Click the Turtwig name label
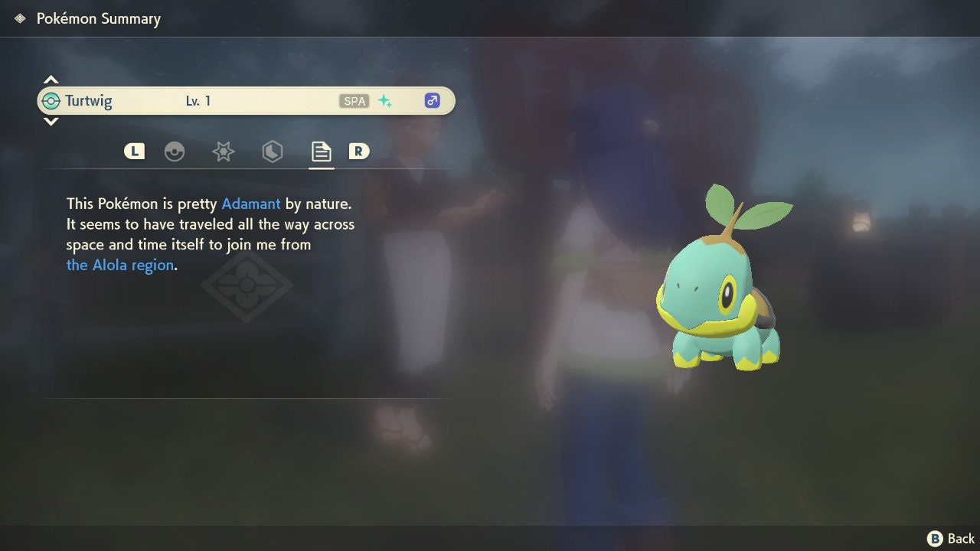The width and height of the screenshot is (980, 551). tap(88, 101)
